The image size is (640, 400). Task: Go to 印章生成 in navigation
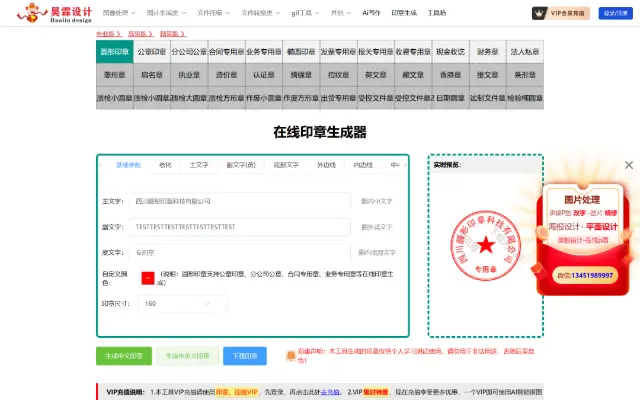(x=404, y=13)
